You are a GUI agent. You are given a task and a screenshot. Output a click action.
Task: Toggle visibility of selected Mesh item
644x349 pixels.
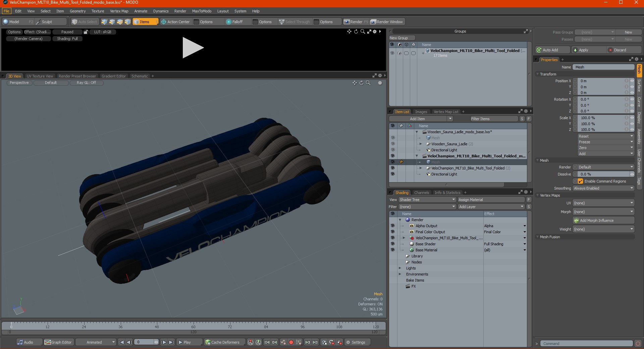[392, 162]
